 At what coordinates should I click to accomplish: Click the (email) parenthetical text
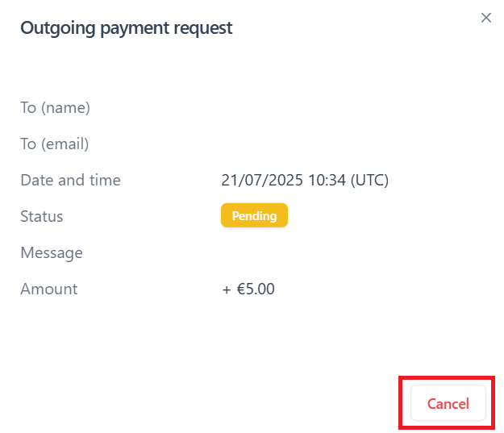coord(65,144)
